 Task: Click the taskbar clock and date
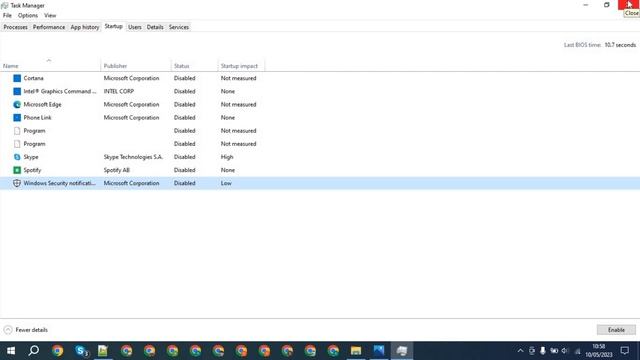(599, 351)
